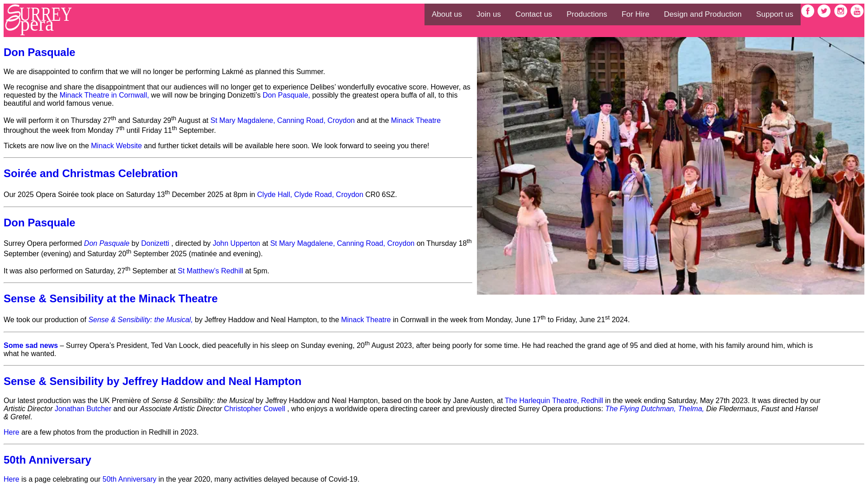The height and width of the screenshot is (488, 868).
Task: Click the Surrey Opera logo
Action: click(38, 19)
